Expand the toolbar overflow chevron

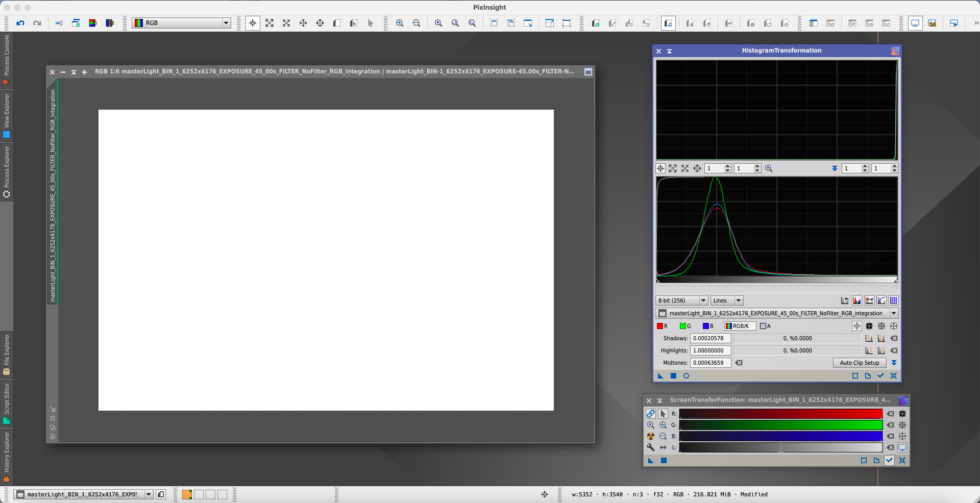click(975, 23)
